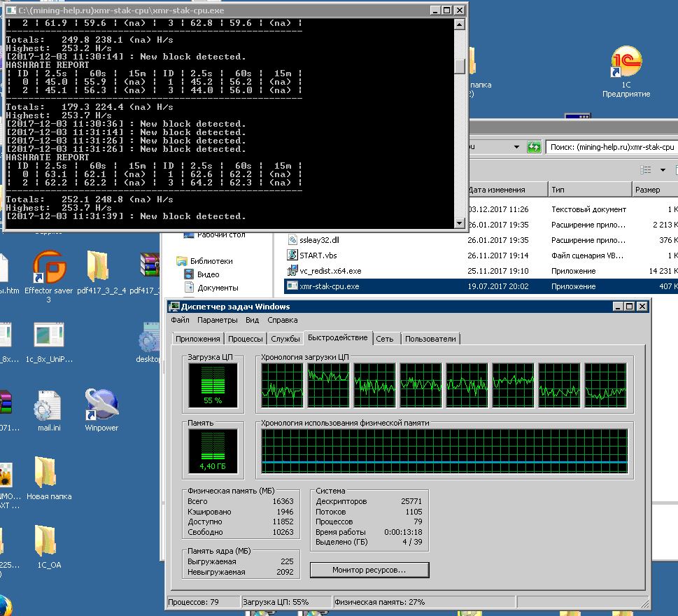Open the Explorer address bar dropdown arrow
678x616 pixels.
[x=516, y=147]
